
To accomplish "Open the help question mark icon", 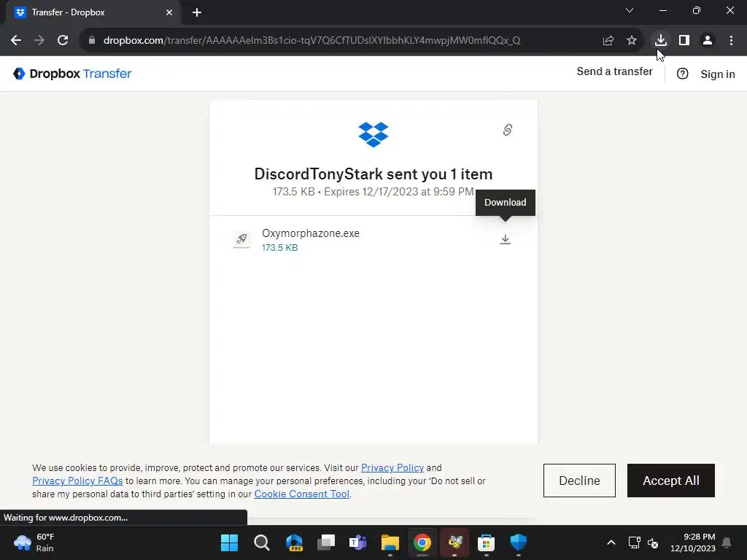I will point(682,74).
